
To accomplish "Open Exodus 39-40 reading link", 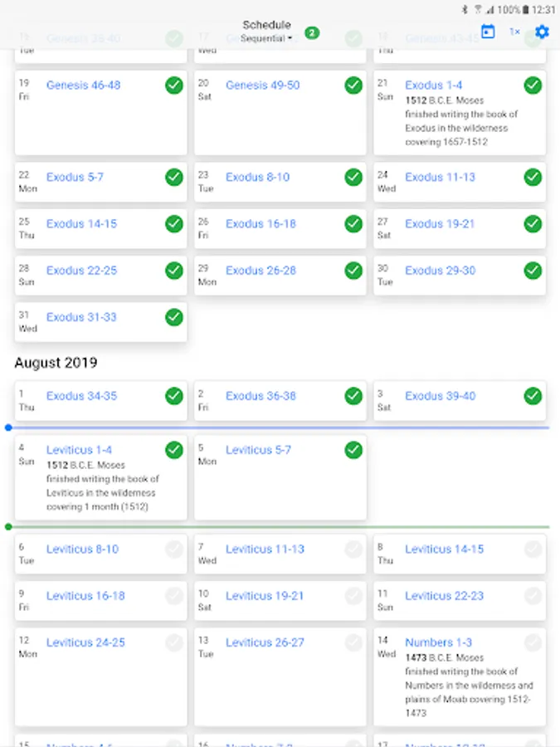I will coord(440,396).
